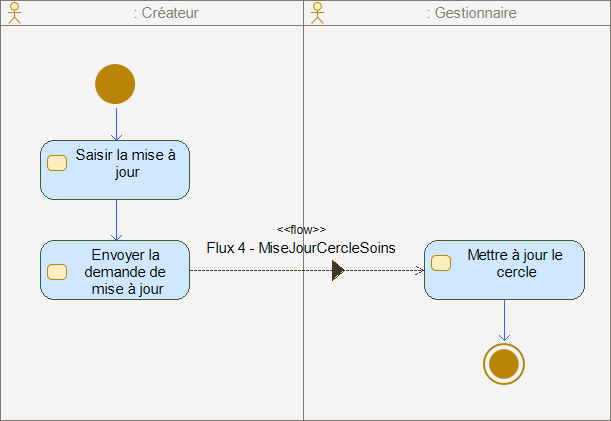Select the arrow from initial node to Saisir

click(116, 122)
